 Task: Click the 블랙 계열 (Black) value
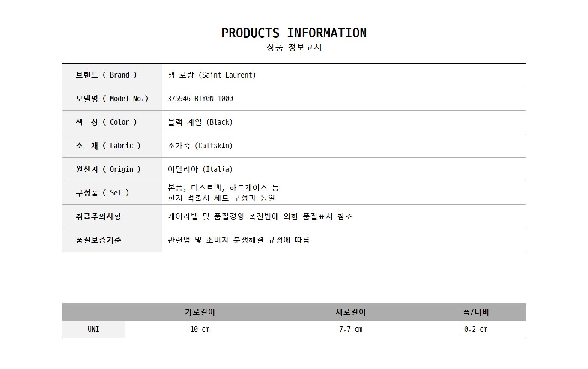[x=200, y=122]
